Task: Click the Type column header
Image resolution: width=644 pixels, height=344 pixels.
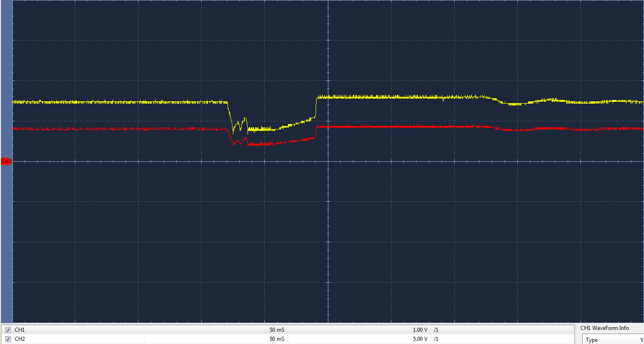Action: pos(592,340)
